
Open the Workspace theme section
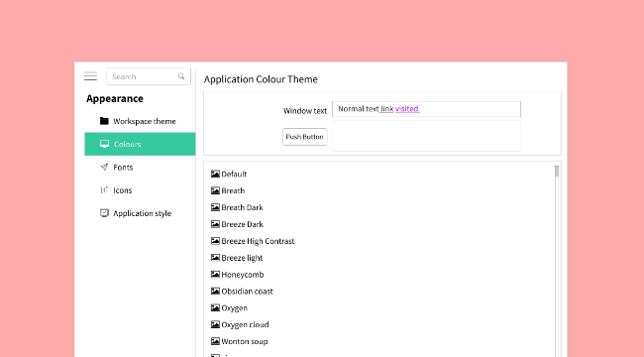point(140,121)
